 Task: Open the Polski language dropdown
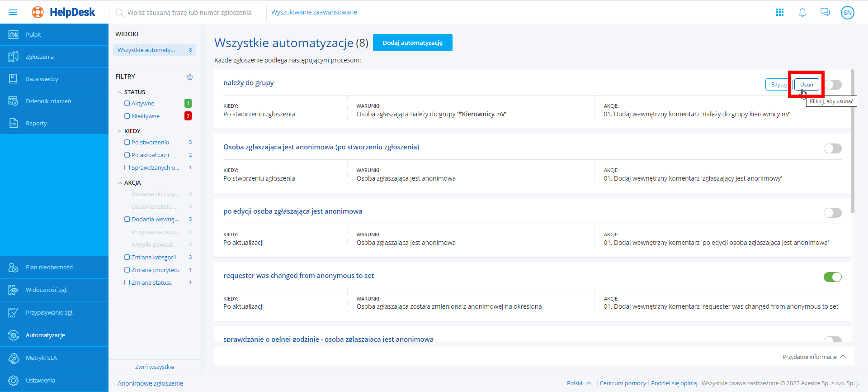[579, 383]
